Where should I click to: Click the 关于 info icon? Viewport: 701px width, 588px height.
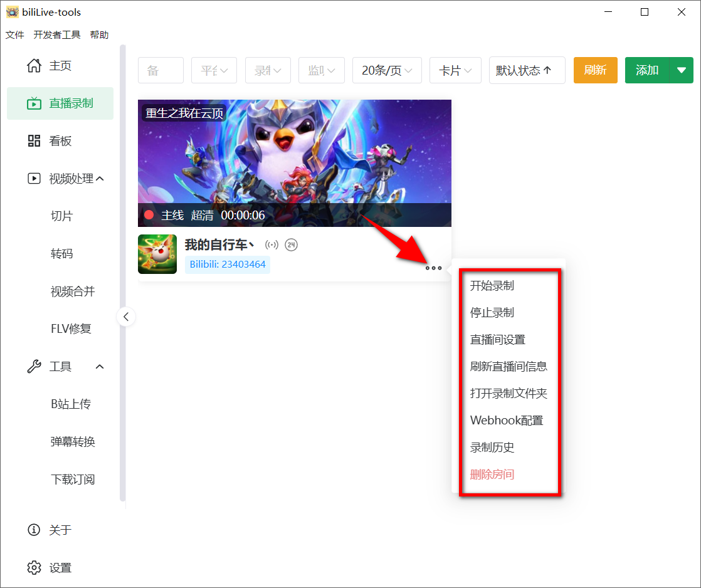click(x=34, y=530)
